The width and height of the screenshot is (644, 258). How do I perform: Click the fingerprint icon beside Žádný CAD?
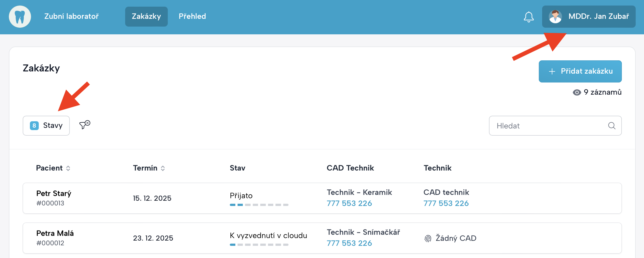point(428,238)
